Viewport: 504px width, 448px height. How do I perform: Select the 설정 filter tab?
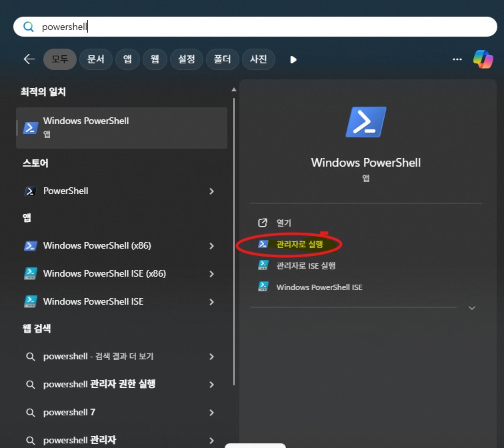coord(187,59)
